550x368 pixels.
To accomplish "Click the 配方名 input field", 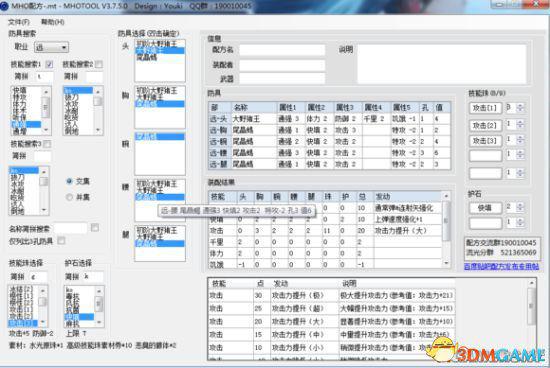I will click(282, 49).
